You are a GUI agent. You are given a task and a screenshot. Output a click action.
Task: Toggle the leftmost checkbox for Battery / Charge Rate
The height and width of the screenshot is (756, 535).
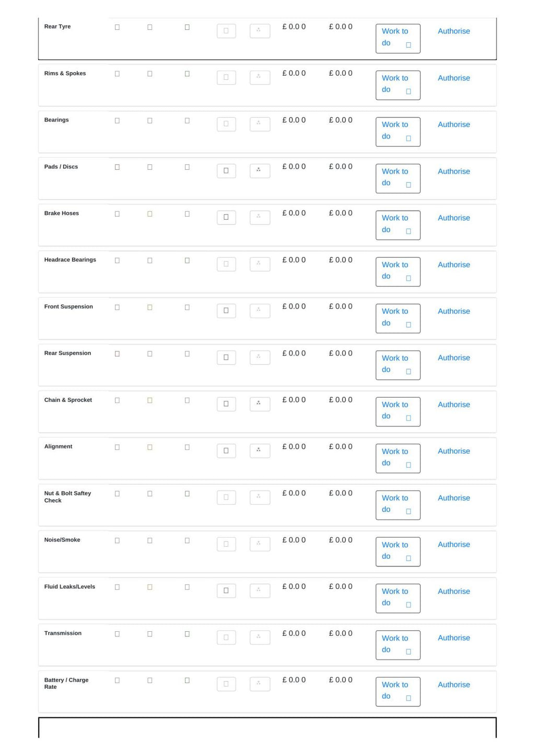tap(117, 680)
